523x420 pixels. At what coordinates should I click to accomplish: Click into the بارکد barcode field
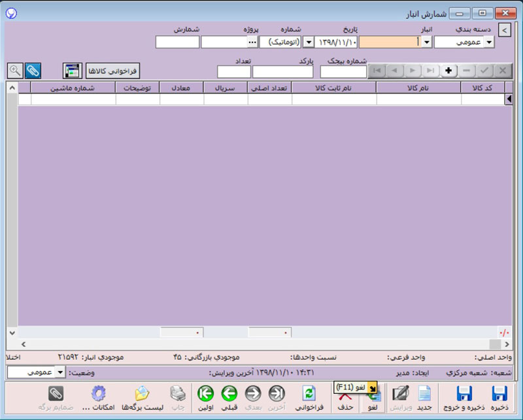pyautogui.click(x=282, y=72)
